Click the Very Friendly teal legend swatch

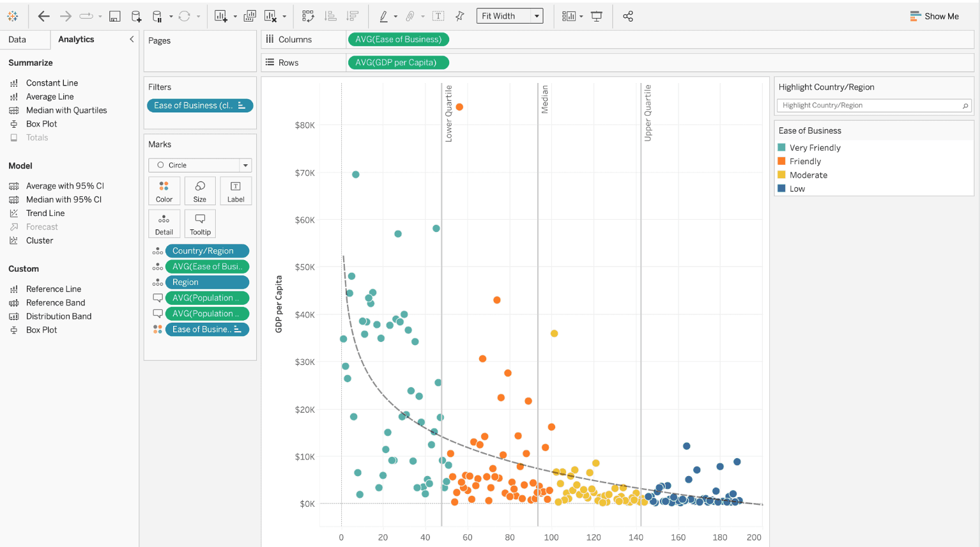coord(781,148)
